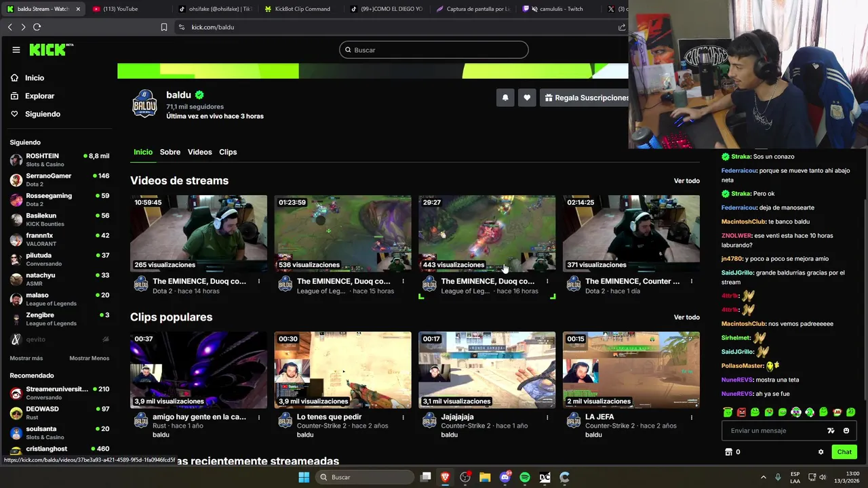
Task: Open options for the 16-hours-ago League video
Action: coord(547,281)
